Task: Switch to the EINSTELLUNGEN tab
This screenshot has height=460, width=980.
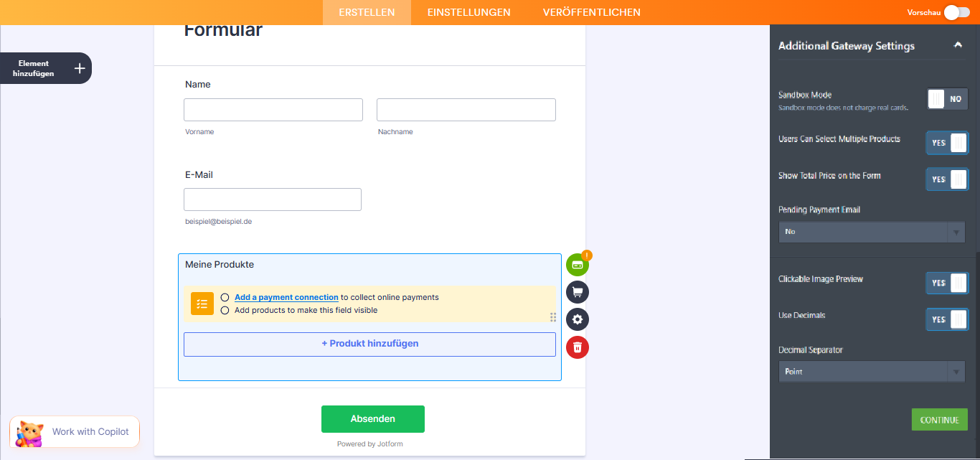Action: (468, 12)
